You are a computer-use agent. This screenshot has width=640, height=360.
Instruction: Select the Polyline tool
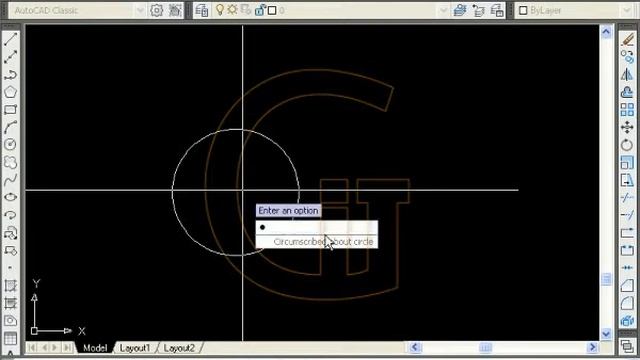11,74
